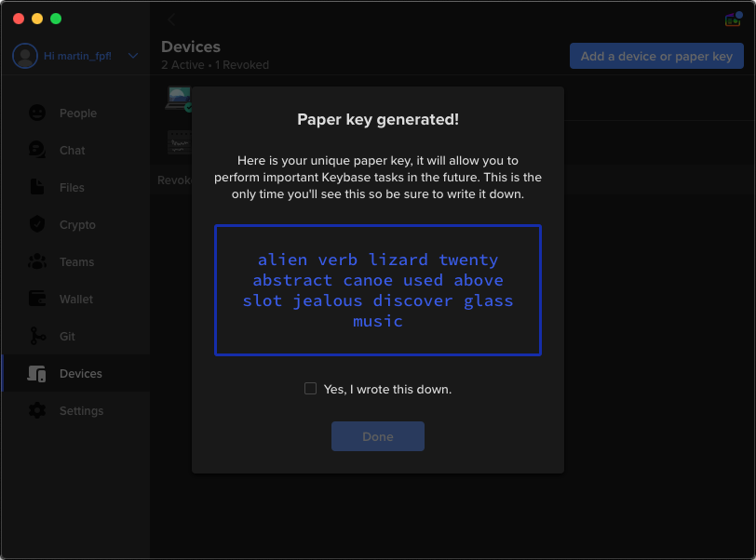This screenshot has height=560, width=756.
Task: Open the Crypto shield icon
Action: coord(37,224)
